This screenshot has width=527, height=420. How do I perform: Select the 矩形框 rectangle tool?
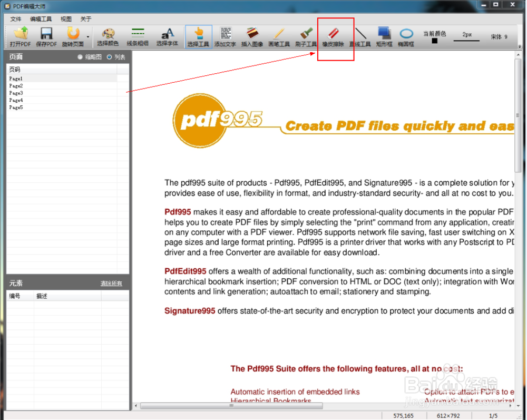pos(384,36)
